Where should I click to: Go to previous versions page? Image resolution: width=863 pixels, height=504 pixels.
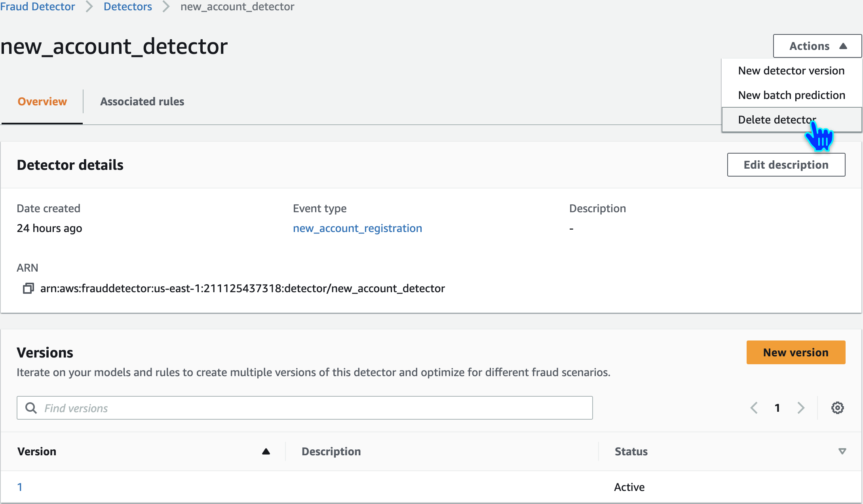pyautogui.click(x=754, y=408)
